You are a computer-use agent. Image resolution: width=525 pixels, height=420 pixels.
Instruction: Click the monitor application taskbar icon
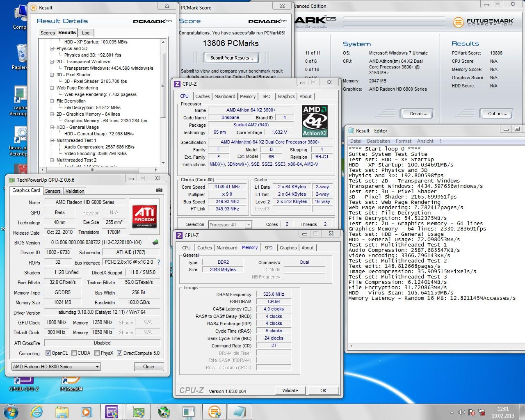[x=189, y=411]
